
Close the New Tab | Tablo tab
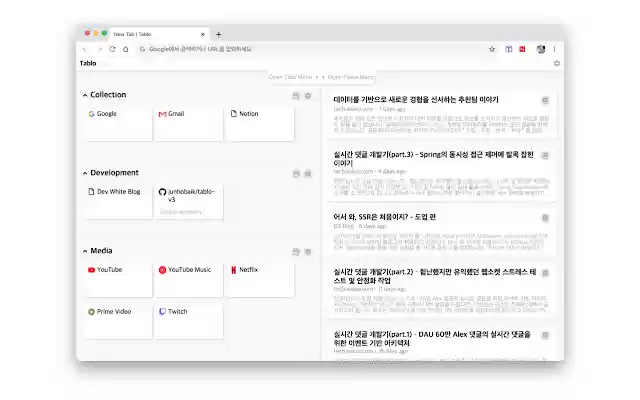point(202,34)
